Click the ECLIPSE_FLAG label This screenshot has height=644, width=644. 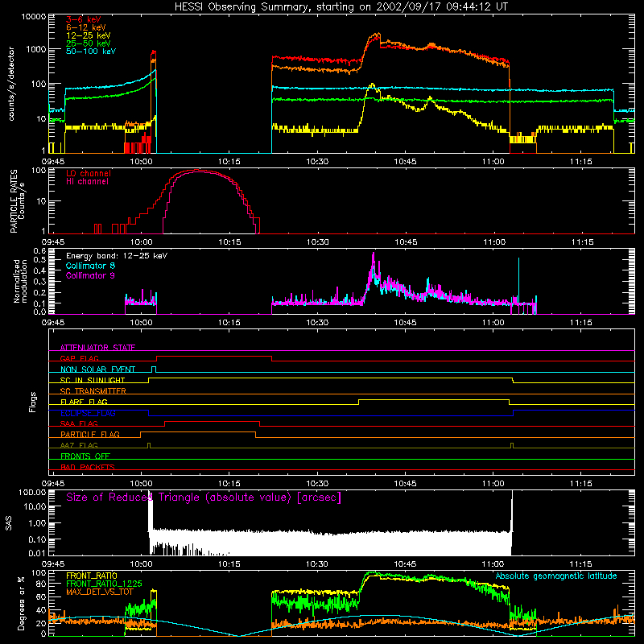88,413
